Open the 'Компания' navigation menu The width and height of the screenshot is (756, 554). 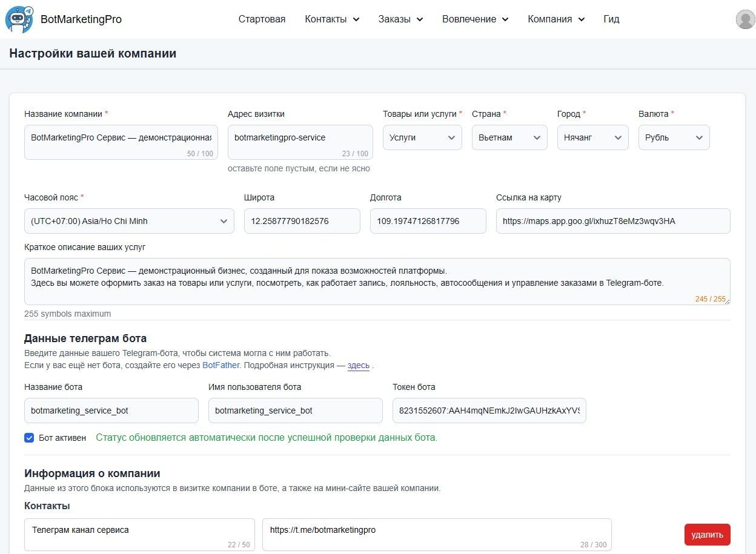coord(555,19)
